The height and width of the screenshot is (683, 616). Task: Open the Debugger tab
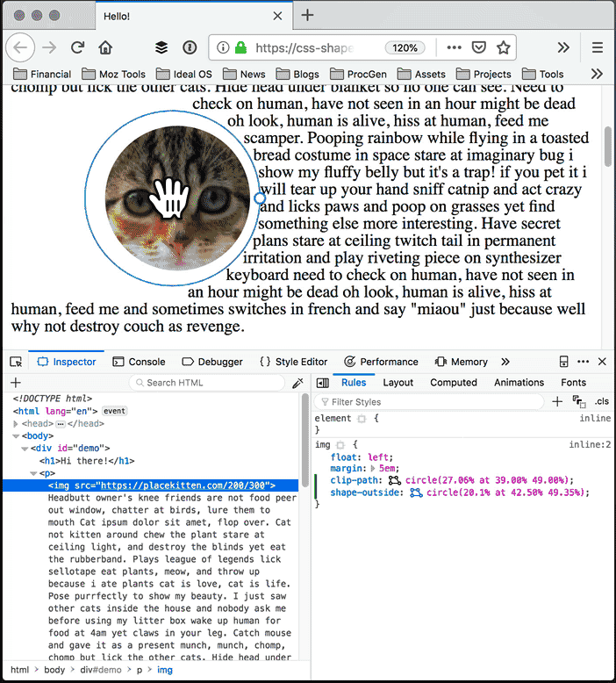click(212, 362)
